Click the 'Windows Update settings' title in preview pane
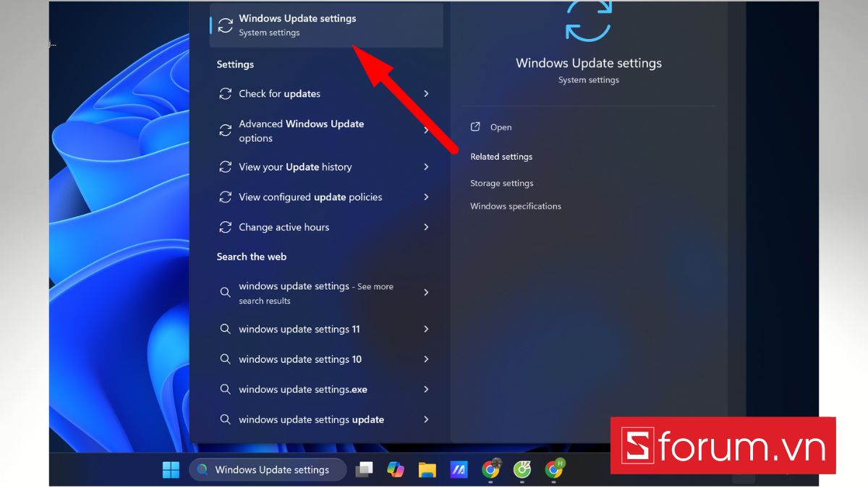 click(x=589, y=63)
